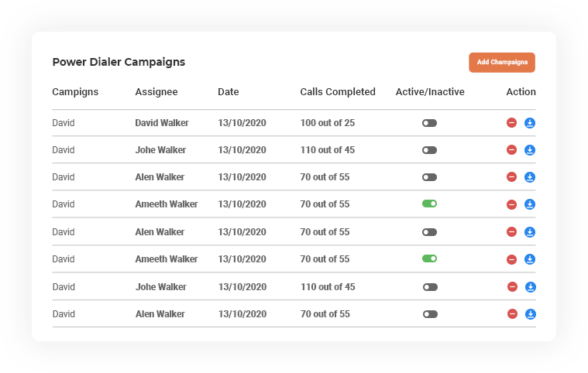Download the first Ameeth Walker campaign
Screen dimensions: 588x373
pyautogui.click(x=530, y=204)
